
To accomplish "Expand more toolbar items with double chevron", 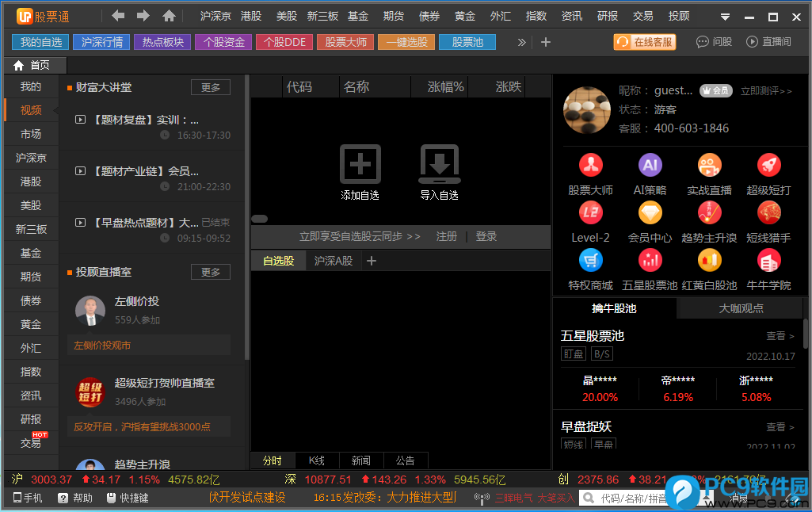I will 521,42.
